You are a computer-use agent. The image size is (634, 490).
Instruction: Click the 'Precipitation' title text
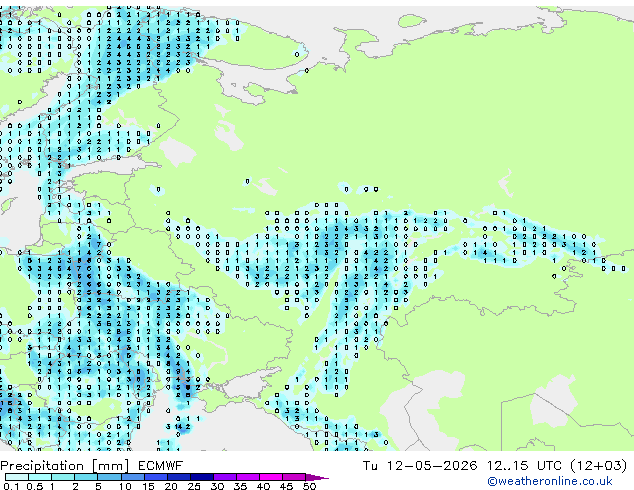(42, 466)
